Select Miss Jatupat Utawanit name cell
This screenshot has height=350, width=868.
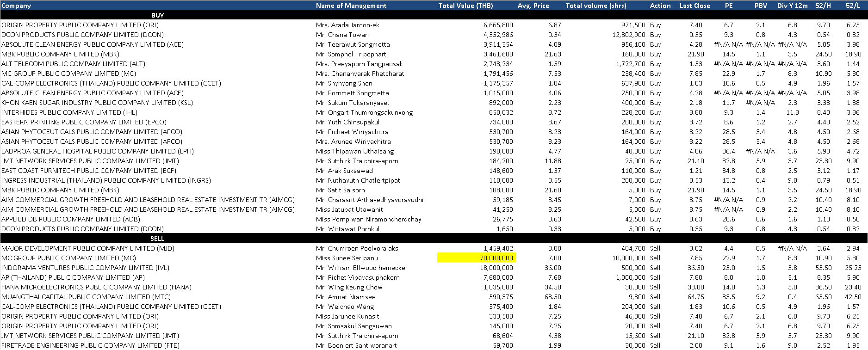(349, 209)
